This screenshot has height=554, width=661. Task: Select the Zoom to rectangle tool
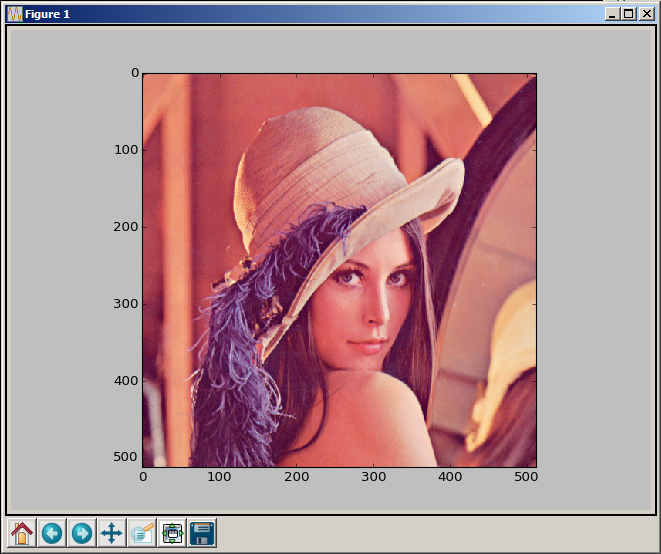(142, 533)
